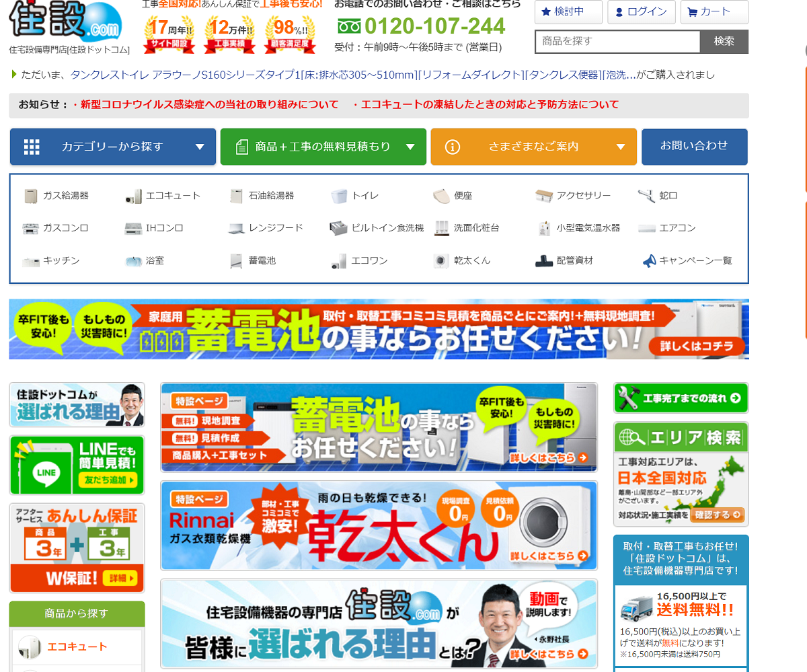
Task: Click the エコキュート category icon in grid
Action: point(133,196)
